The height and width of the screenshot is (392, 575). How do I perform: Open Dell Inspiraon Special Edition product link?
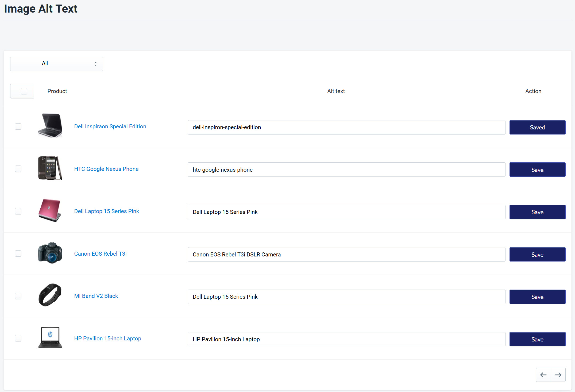click(x=110, y=126)
